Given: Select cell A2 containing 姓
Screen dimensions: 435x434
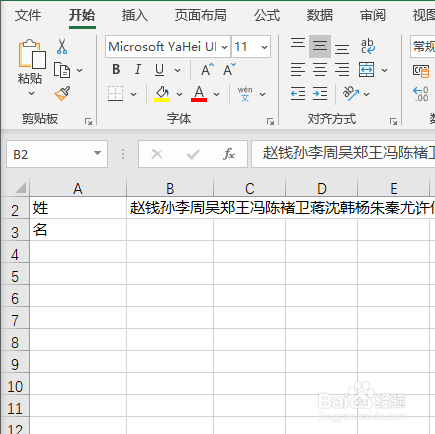Looking at the screenshot, I should tap(78, 208).
